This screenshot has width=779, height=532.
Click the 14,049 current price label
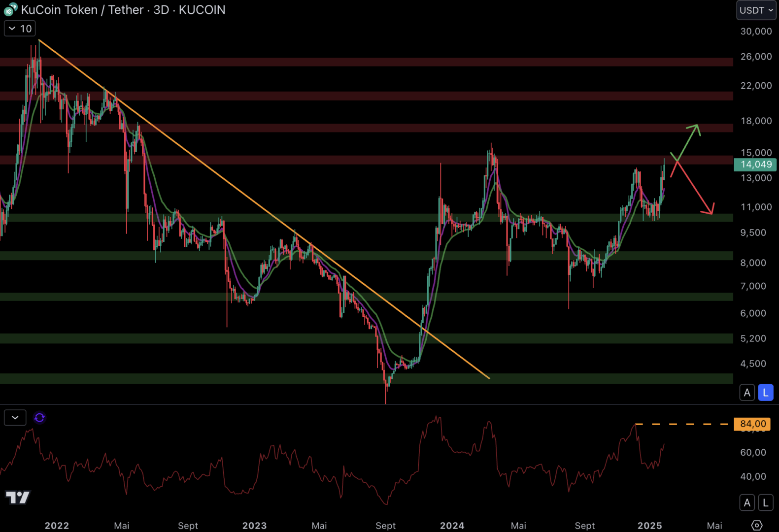[x=755, y=165]
